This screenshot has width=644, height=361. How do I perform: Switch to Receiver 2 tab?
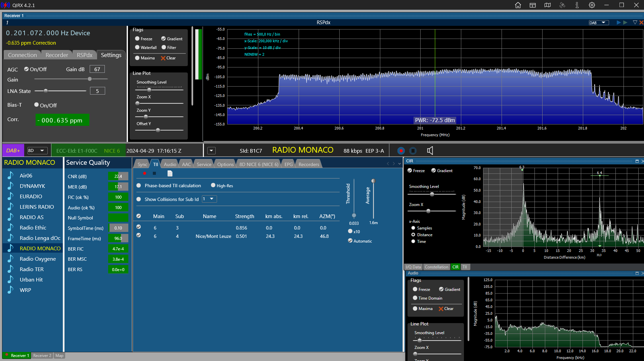(42, 356)
